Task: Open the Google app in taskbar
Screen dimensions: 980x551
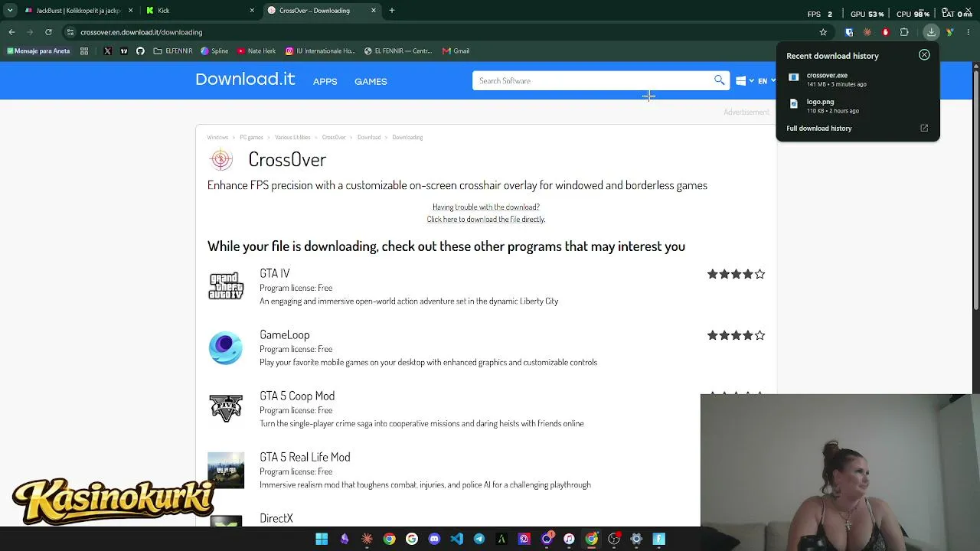Action: [412, 539]
